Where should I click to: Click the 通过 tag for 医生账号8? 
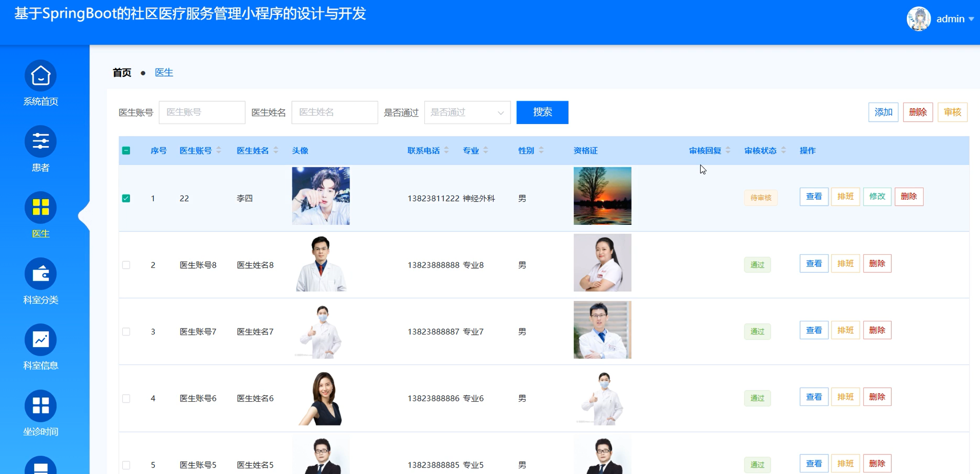tap(758, 265)
